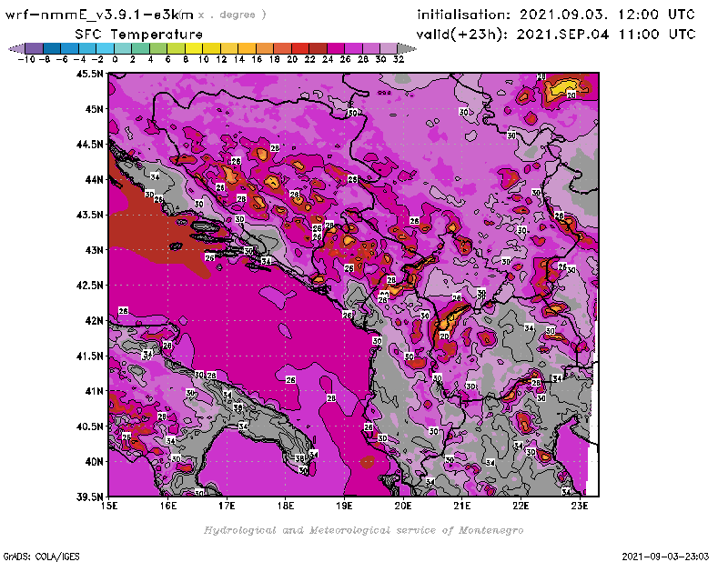Click the 'initialisation: 2021.09.03. 12:00 UTC' line
The width and height of the screenshot is (728, 562).
556,15
